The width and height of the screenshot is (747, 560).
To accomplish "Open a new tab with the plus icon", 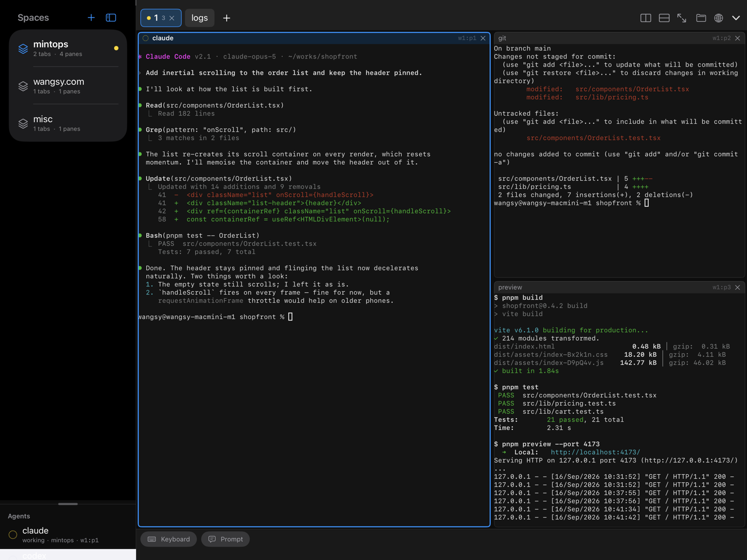I will click(227, 18).
